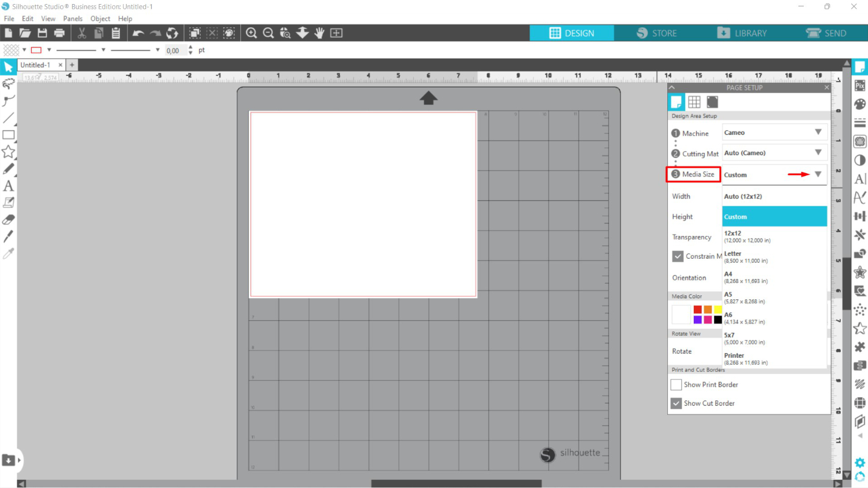Choose A4 media size option
This screenshot has height=488, width=868.
pyautogui.click(x=774, y=277)
